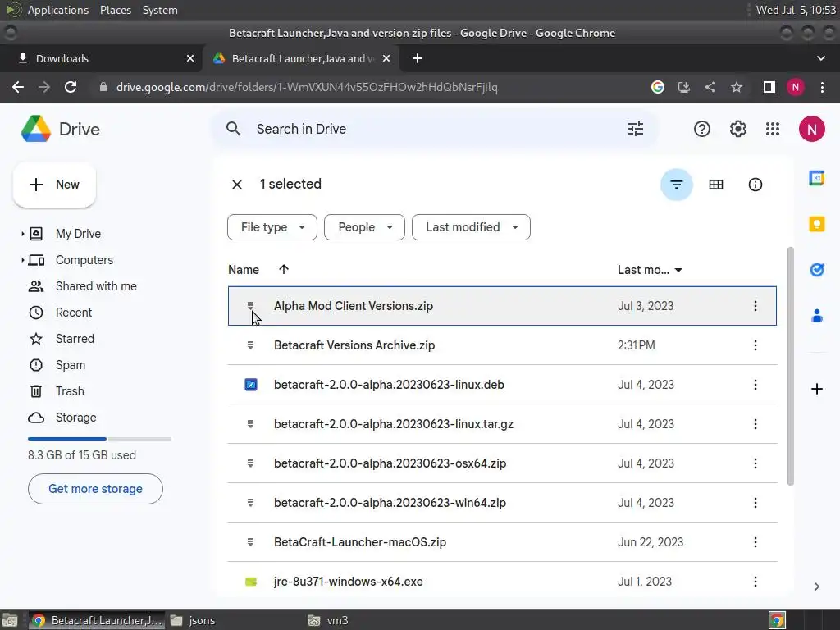Open Applications menu
840x630 pixels.
(58, 10)
